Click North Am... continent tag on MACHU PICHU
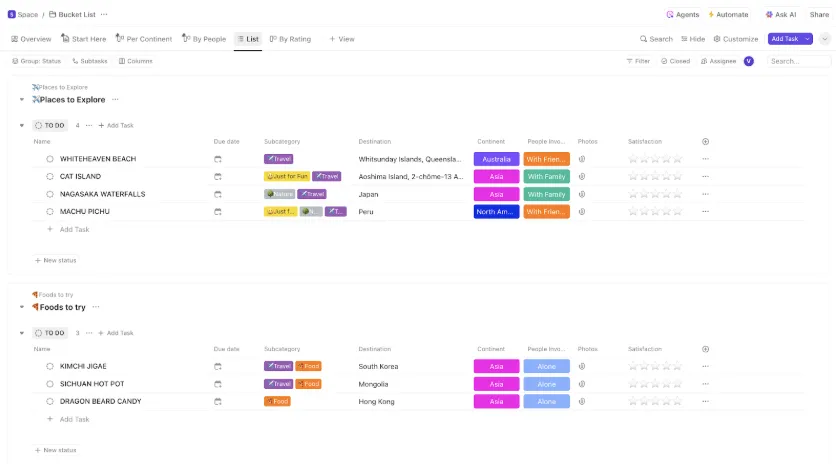The image size is (836, 464). 496,212
